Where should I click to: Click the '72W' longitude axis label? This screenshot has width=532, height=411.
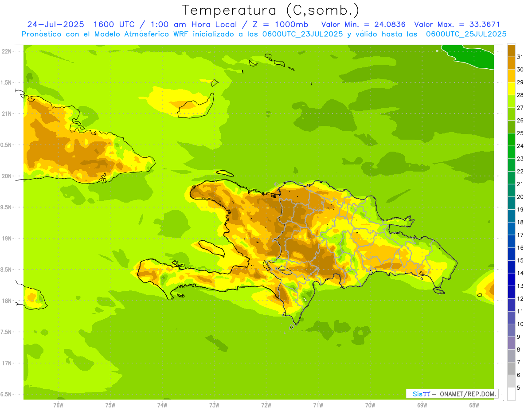tap(266, 405)
